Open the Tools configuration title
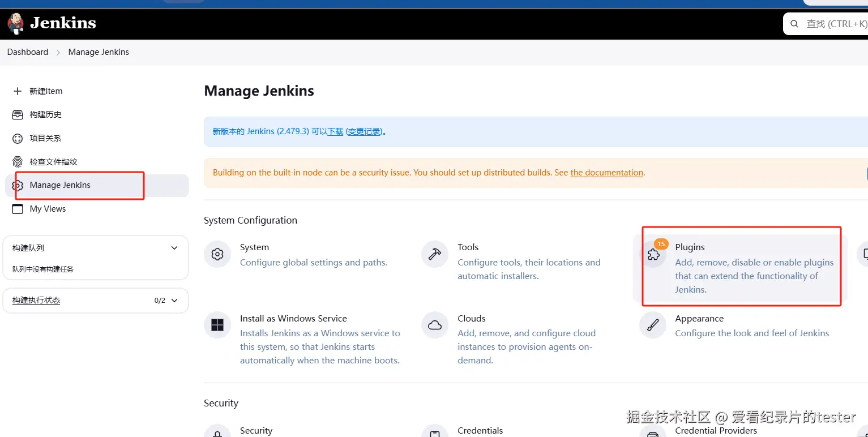868x437 pixels. tap(468, 247)
